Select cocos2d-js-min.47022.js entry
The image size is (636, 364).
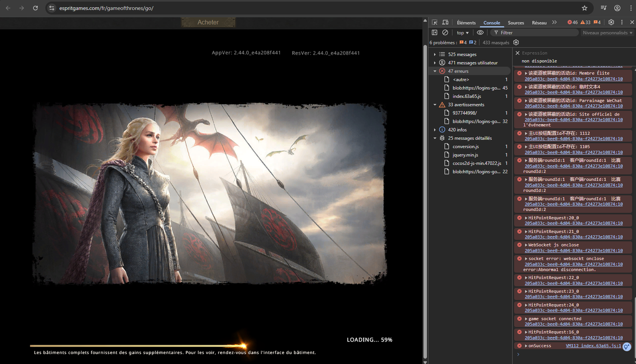tap(477, 163)
